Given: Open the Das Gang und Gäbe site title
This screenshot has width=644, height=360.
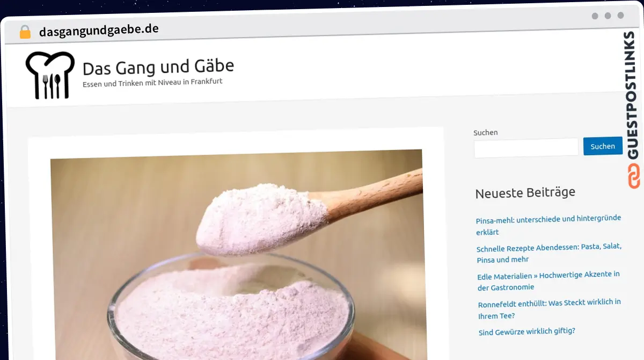Looking at the screenshot, I should (158, 67).
